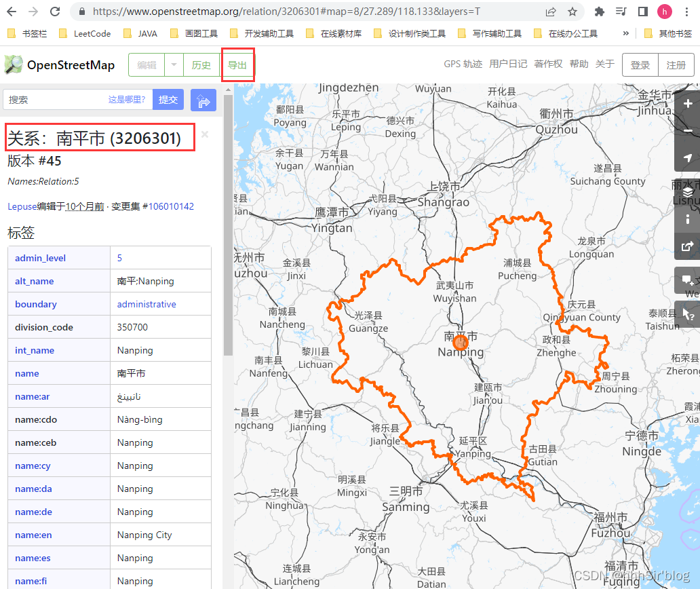Click the name:en tag key
700x589 pixels.
coord(33,535)
